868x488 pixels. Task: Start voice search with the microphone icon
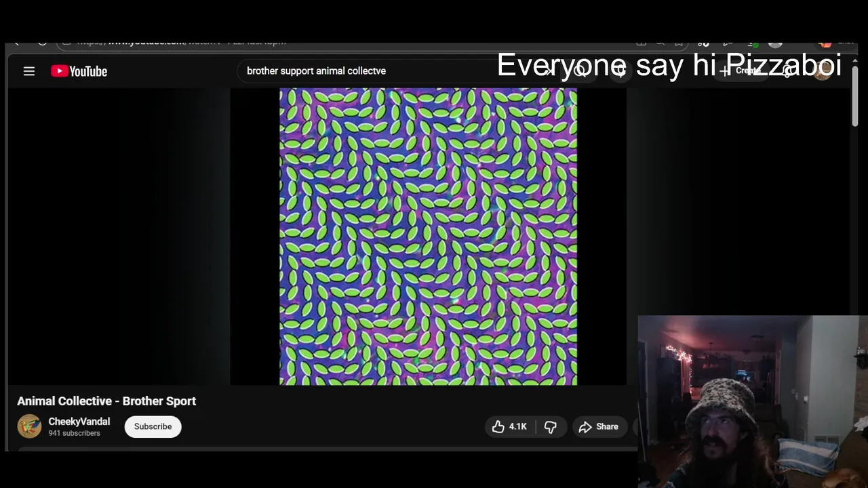tap(620, 70)
